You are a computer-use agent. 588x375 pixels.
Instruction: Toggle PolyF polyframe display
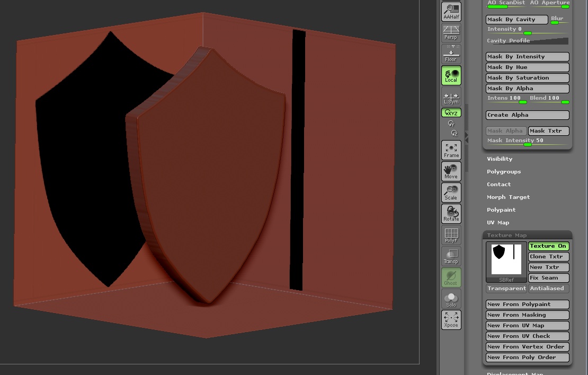pyautogui.click(x=451, y=236)
